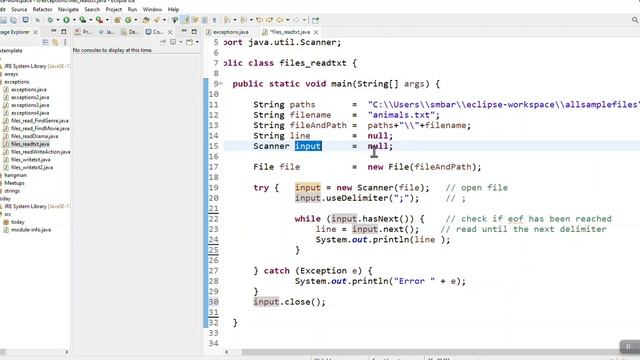Collapse main method at line 9
The width and height of the screenshot is (640, 360).
click(221, 84)
